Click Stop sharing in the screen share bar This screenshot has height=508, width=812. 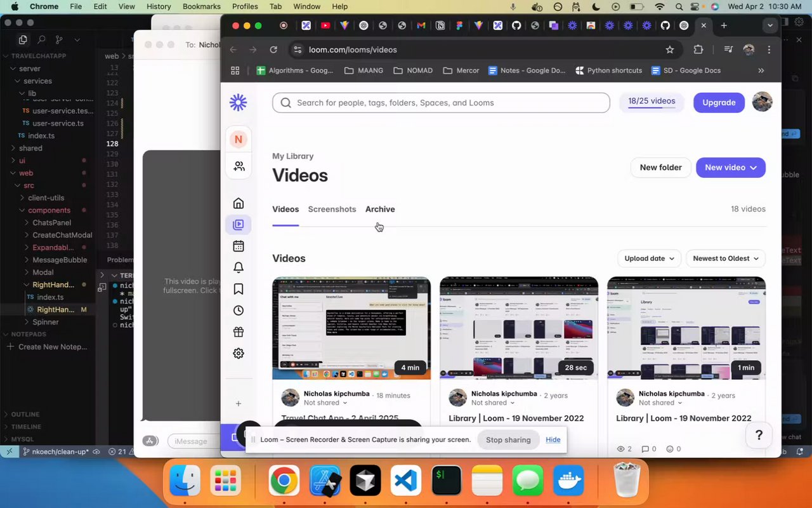[x=508, y=439]
